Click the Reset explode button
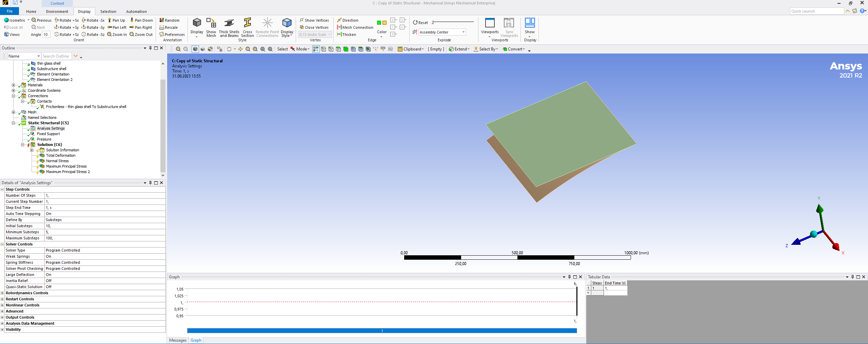This screenshot has height=344, width=868. point(420,23)
